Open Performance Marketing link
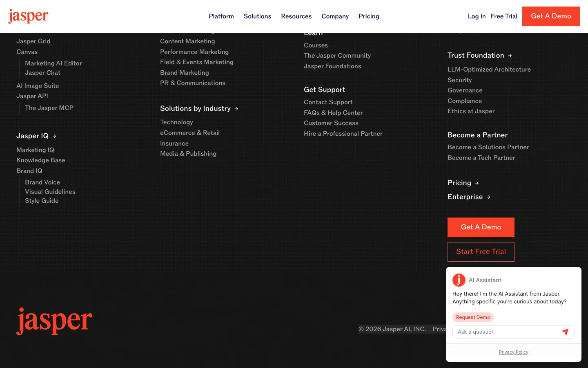The image size is (588, 368). (194, 52)
